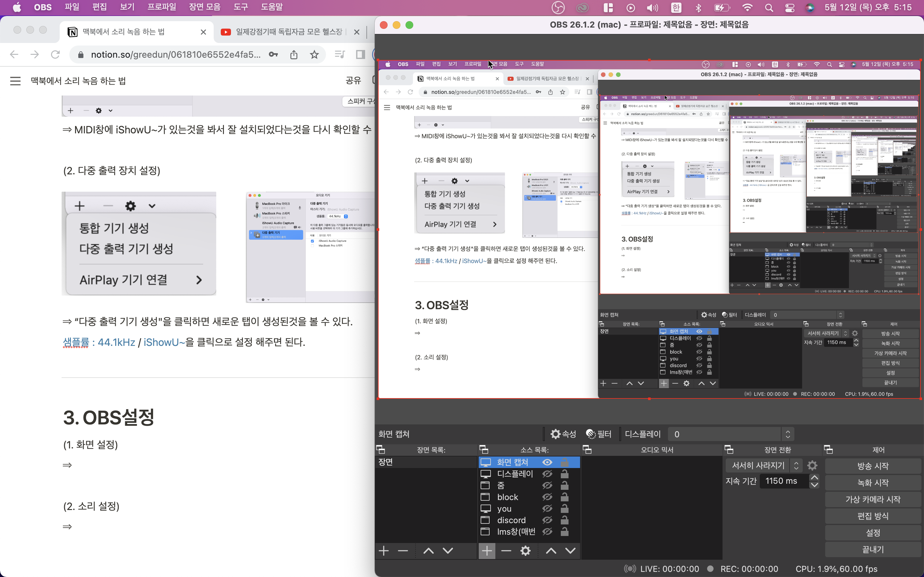The width and height of the screenshot is (924, 577).
Task: Click the browser address bar URL
Action: (x=175, y=54)
